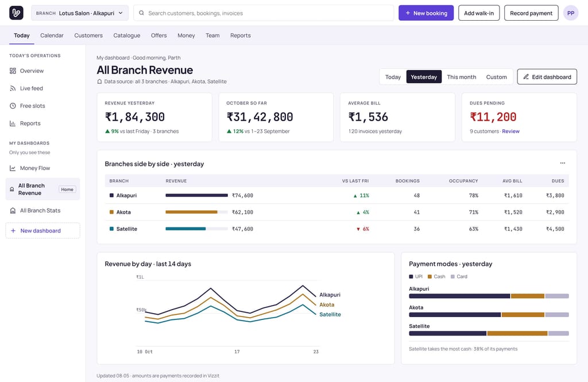
Task: Click the data source building icon
Action: 99,82
